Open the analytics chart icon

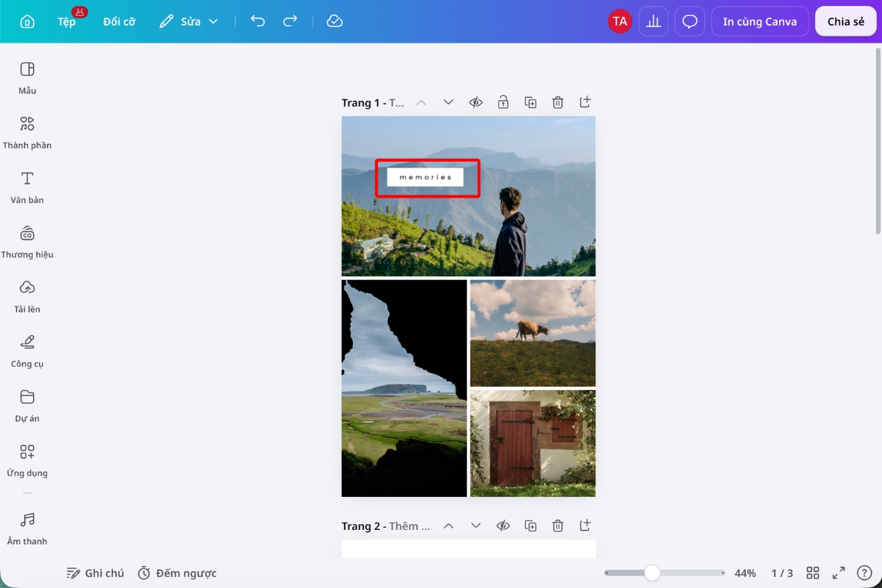(653, 21)
